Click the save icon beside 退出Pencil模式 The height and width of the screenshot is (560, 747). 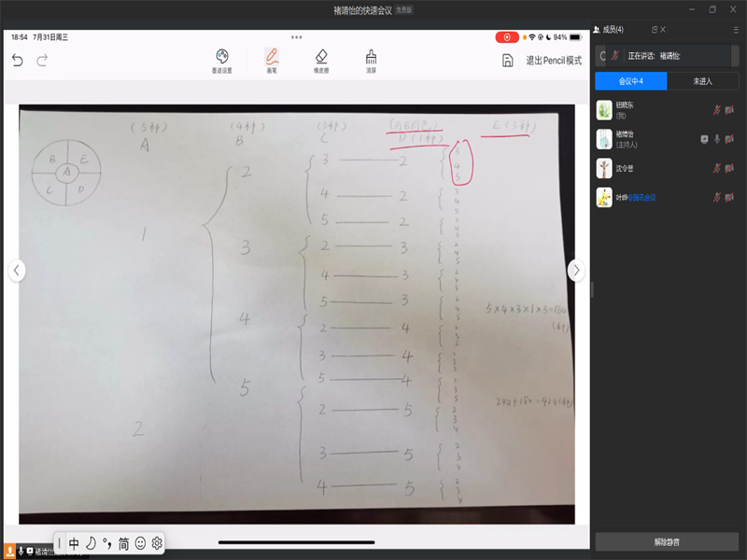coord(507,61)
